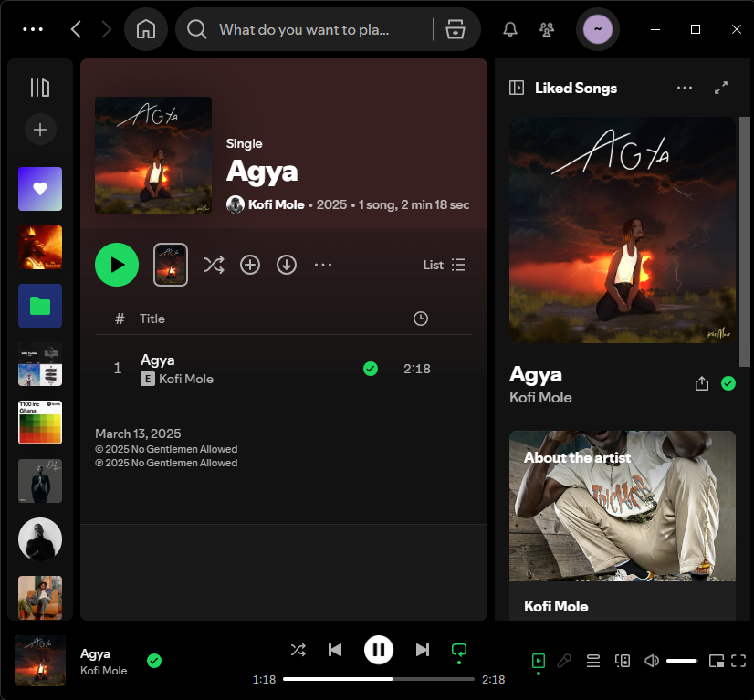Expand Now Playing view to full size
The image size is (754, 700).
721,88
